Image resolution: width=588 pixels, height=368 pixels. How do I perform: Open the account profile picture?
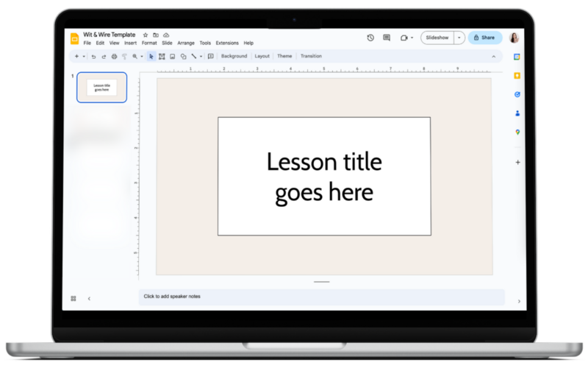point(514,38)
